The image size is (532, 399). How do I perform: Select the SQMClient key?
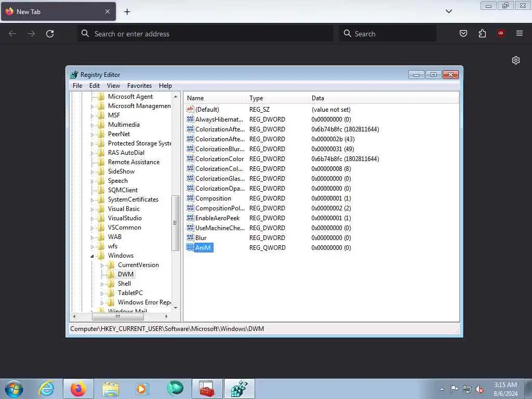(x=123, y=190)
